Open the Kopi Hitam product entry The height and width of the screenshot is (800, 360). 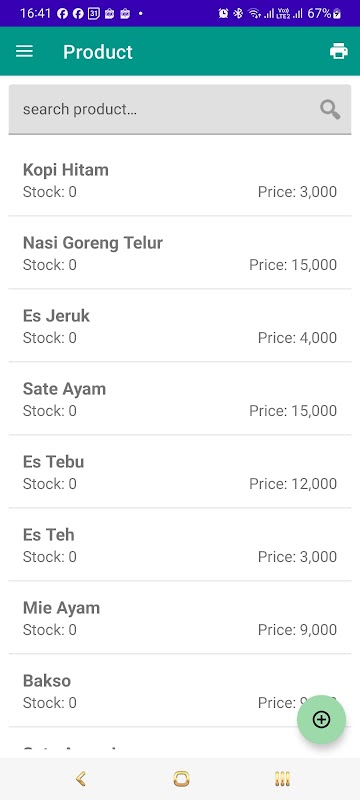coord(180,180)
